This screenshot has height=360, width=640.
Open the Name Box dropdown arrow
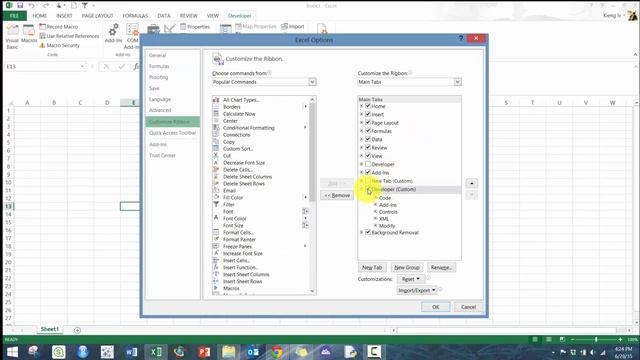82,67
